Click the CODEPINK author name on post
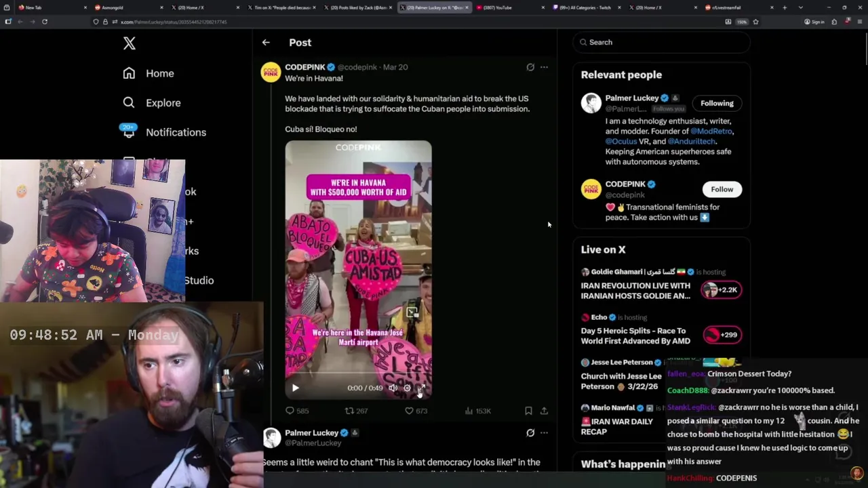Image resolution: width=868 pixels, height=488 pixels. point(305,67)
